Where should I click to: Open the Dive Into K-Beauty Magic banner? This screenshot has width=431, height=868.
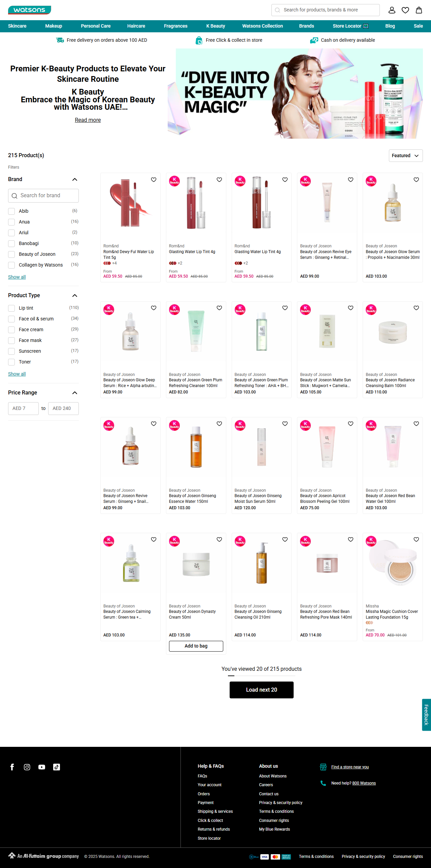295,94
